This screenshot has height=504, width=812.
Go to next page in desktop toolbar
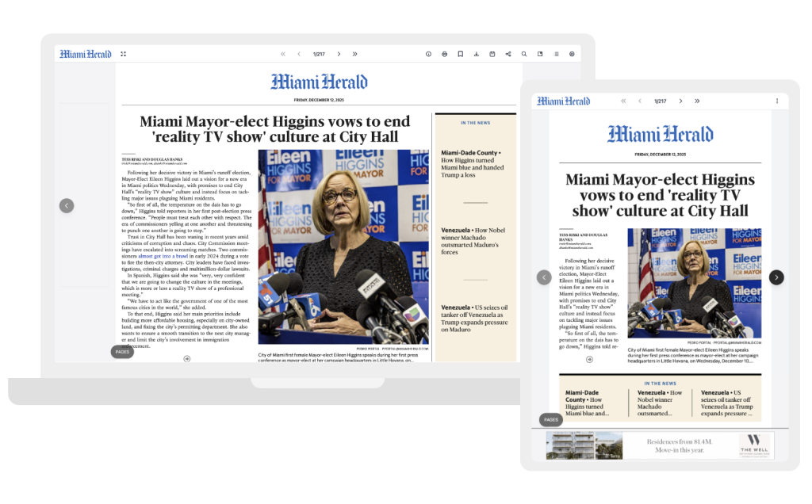(x=339, y=54)
